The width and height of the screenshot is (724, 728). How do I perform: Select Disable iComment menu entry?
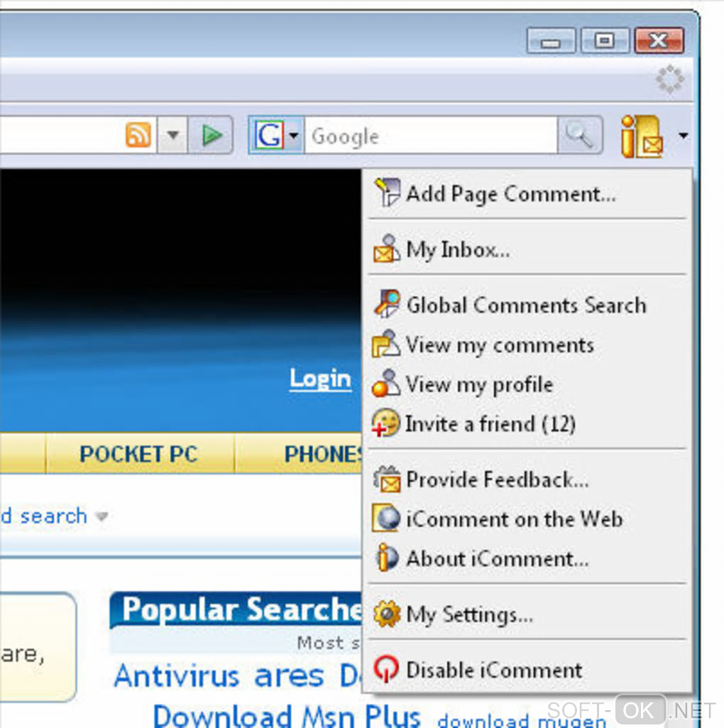pos(527,670)
